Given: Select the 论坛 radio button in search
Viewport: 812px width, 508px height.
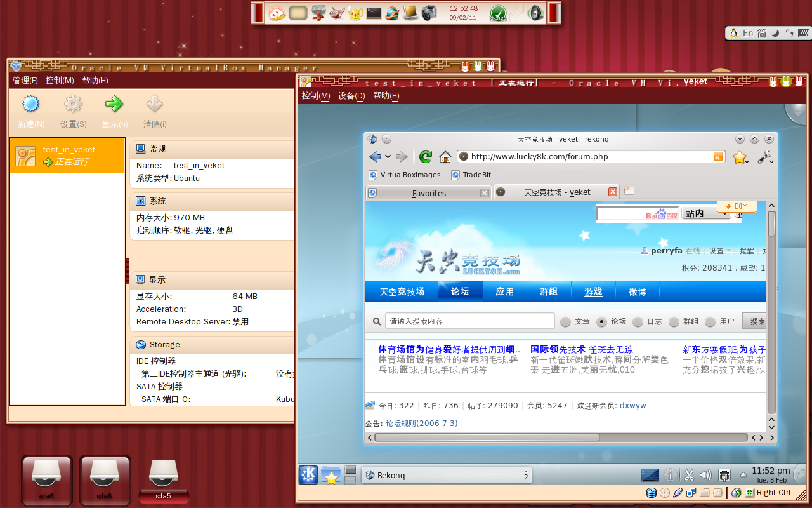Looking at the screenshot, I should pos(601,322).
